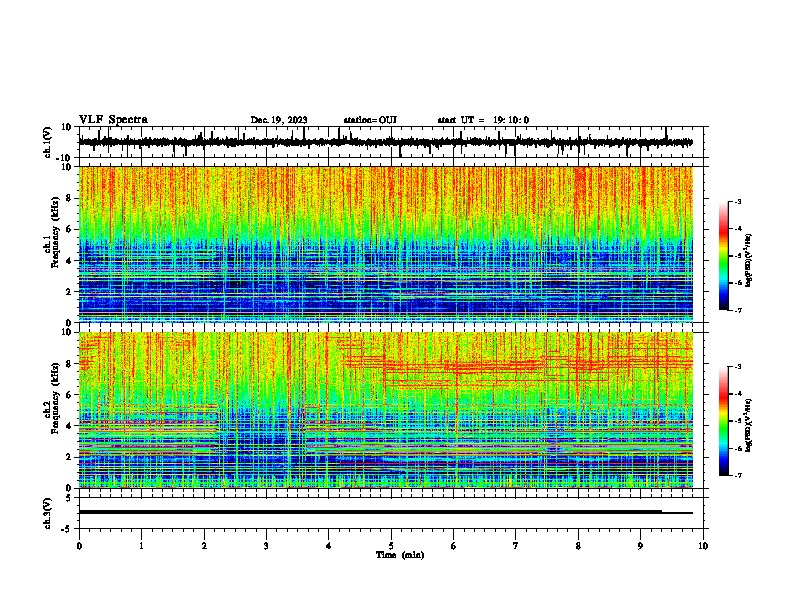Screen dimensions: 792x612
Task: Click the "8" kHz tick on ch.1 frequency axis
Action: [x=70, y=198]
